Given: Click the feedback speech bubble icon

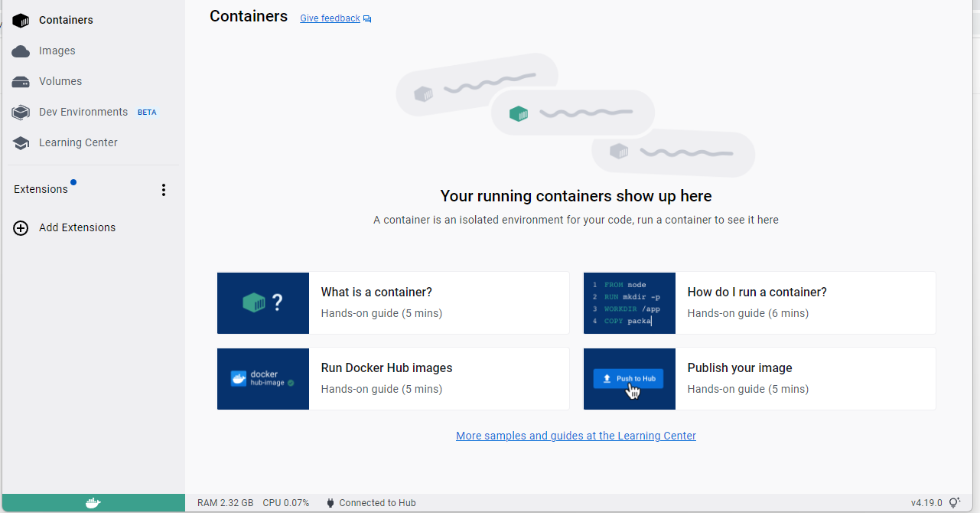Looking at the screenshot, I should [x=367, y=19].
